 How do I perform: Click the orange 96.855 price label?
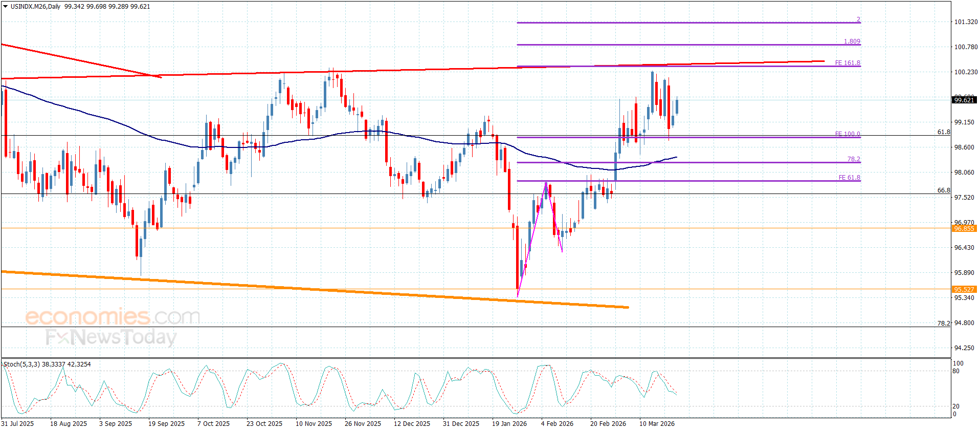[x=964, y=228]
